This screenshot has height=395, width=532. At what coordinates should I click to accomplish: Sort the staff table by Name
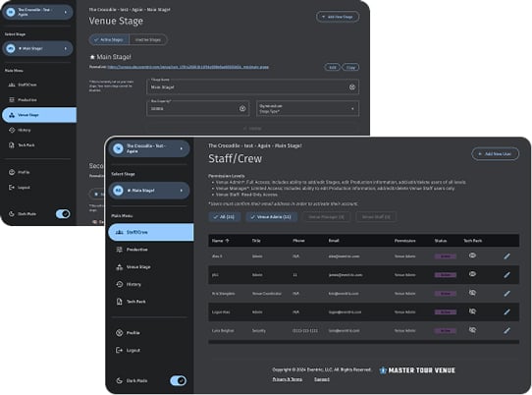[220, 241]
